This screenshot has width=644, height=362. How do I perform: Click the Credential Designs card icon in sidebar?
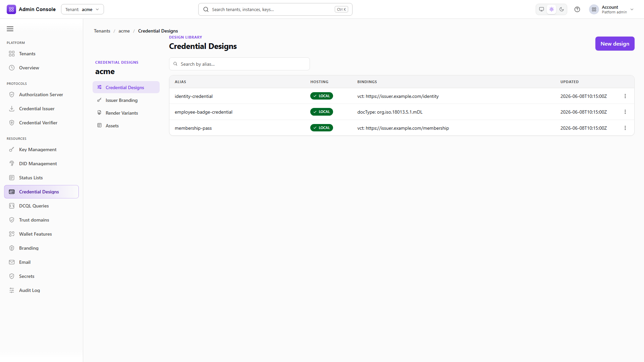(x=12, y=192)
